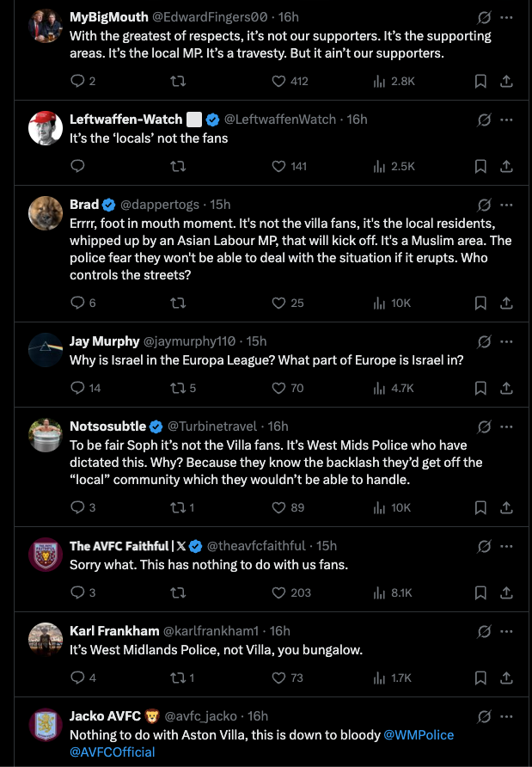Bookmark the Leftwaffen-Watch tweet
Image resolution: width=532 pixels, height=767 pixels.
pyautogui.click(x=480, y=167)
